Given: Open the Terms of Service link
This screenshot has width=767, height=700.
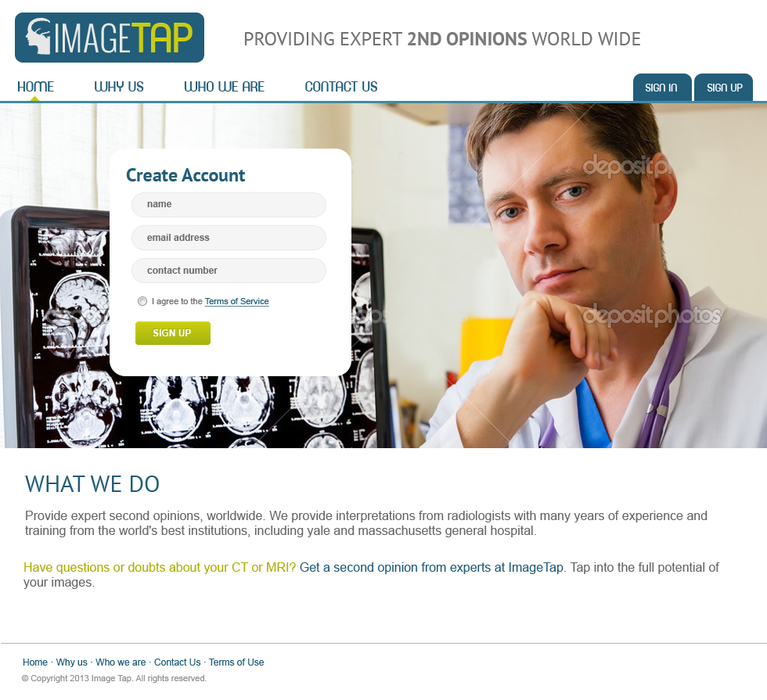Looking at the screenshot, I should (236, 301).
